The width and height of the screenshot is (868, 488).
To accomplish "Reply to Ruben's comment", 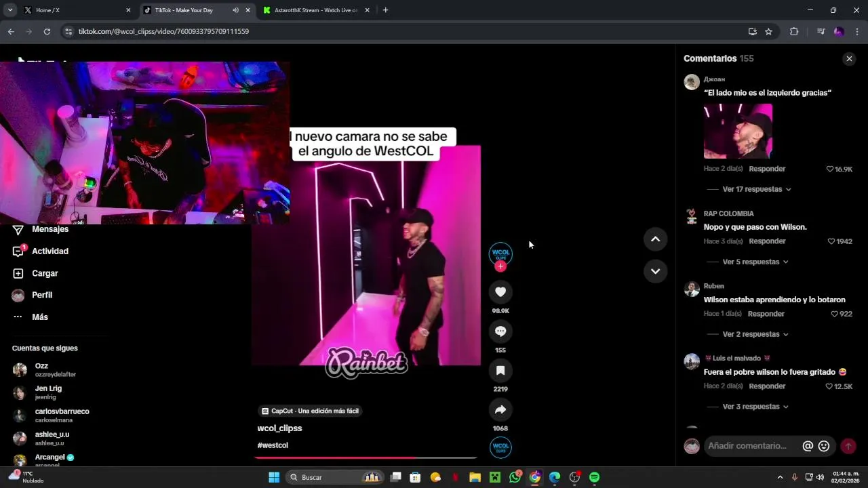I will [x=766, y=314].
